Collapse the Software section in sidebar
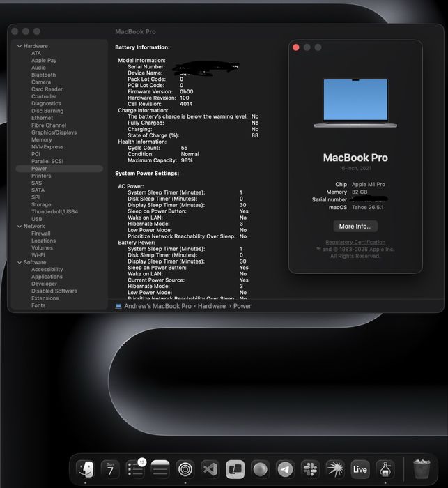The width and height of the screenshot is (448, 488). point(20,262)
